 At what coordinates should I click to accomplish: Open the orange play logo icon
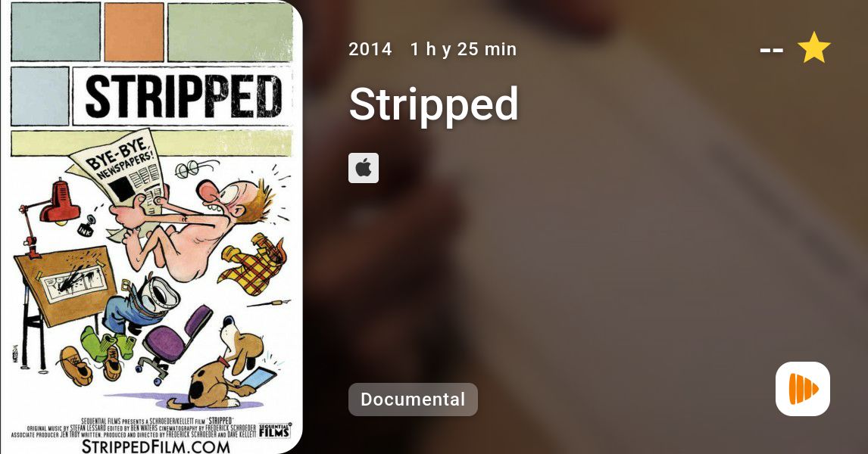click(x=803, y=389)
